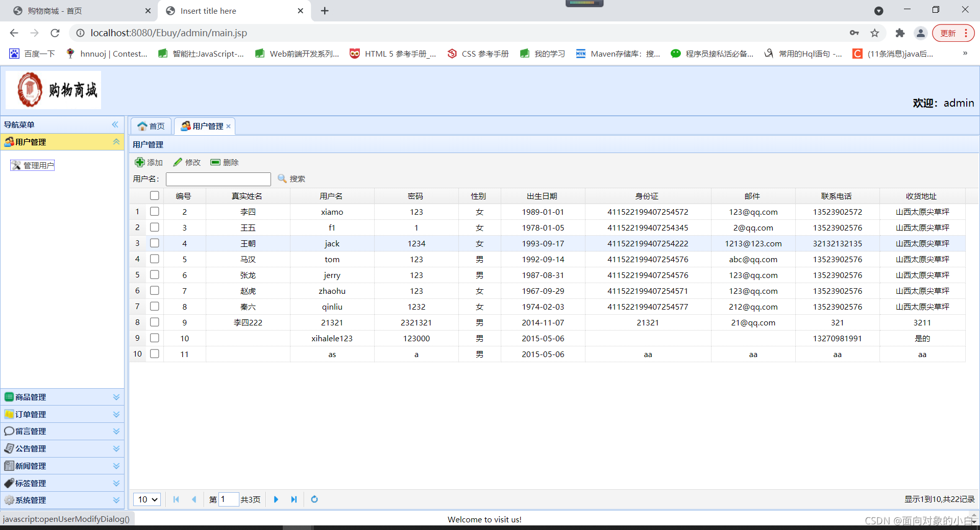Open the Chrome tab search dropdown arrow
This screenshot has height=530, width=980.
[x=878, y=11]
